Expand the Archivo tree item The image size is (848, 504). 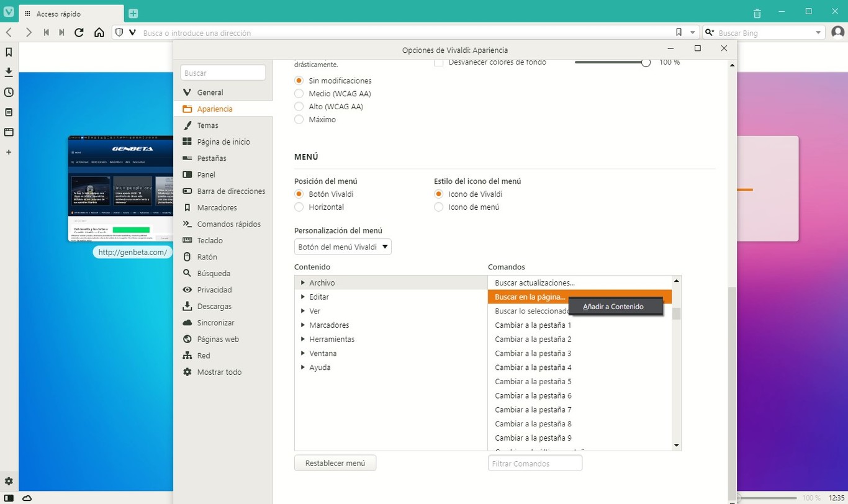click(x=303, y=283)
